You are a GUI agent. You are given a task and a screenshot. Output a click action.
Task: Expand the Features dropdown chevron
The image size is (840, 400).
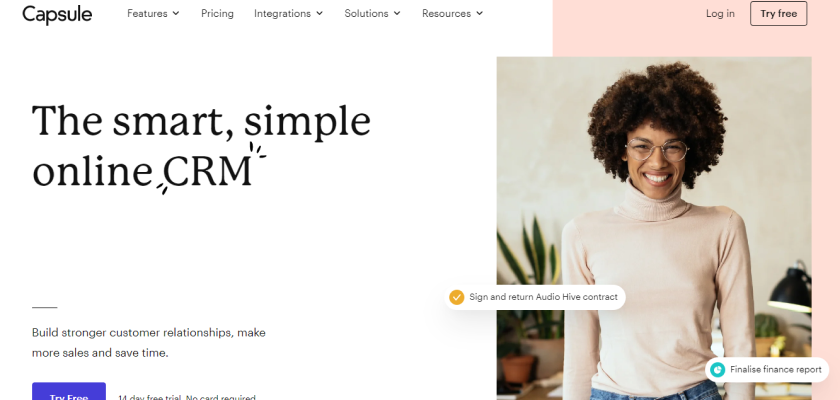pos(176,13)
